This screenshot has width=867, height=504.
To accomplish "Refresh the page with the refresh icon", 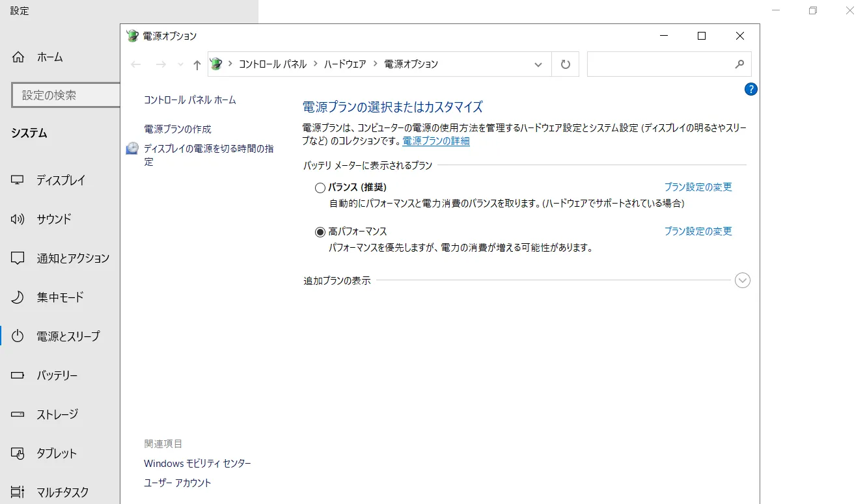I will (x=565, y=64).
